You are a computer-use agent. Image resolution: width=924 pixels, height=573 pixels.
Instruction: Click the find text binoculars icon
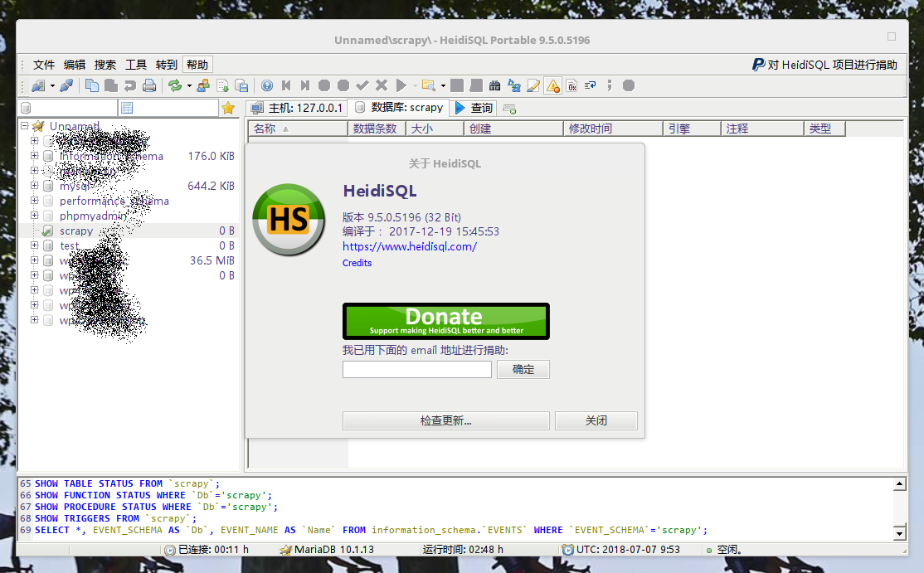(x=495, y=86)
